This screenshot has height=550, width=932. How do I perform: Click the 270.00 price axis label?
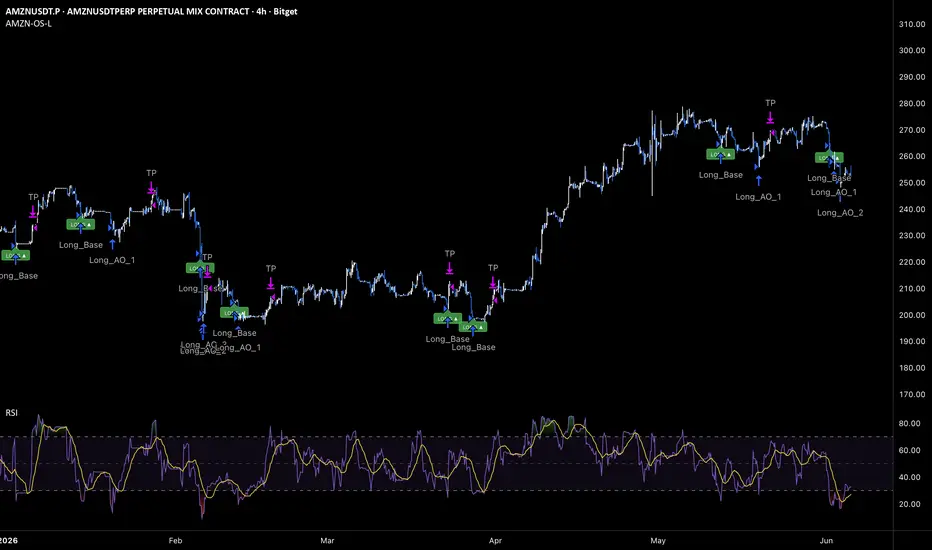912,130
